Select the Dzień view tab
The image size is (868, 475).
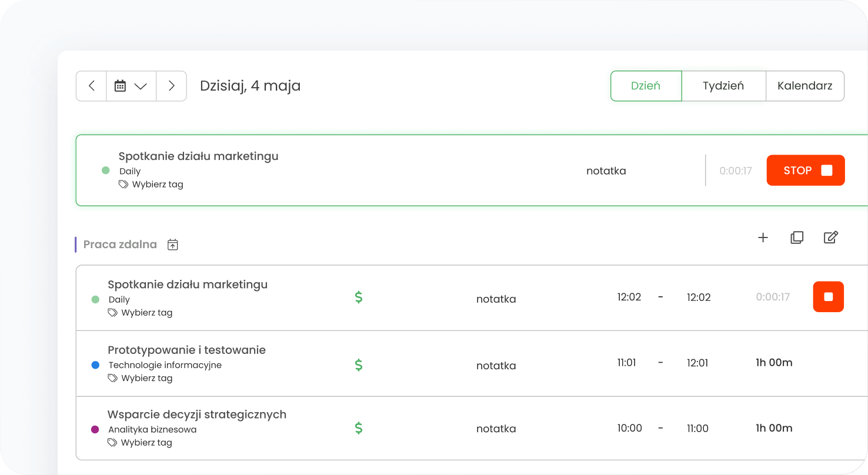646,86
